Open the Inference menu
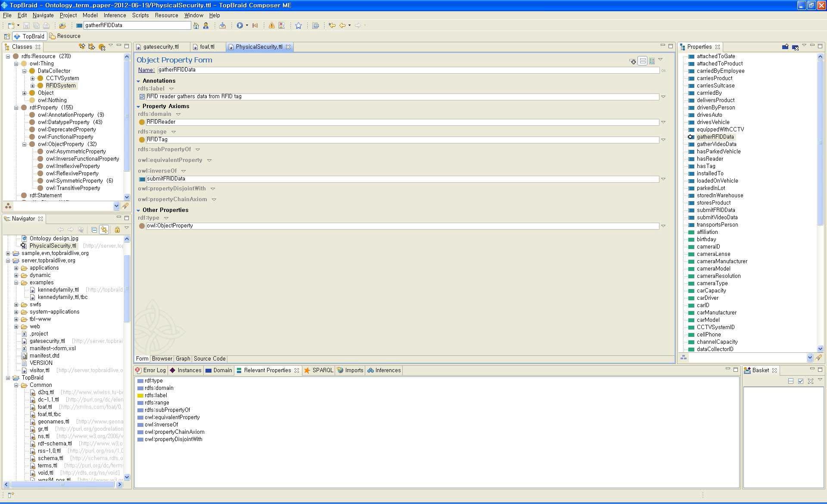Image resolution: width=827 pixels, height=504 pixels. (115, 15)
